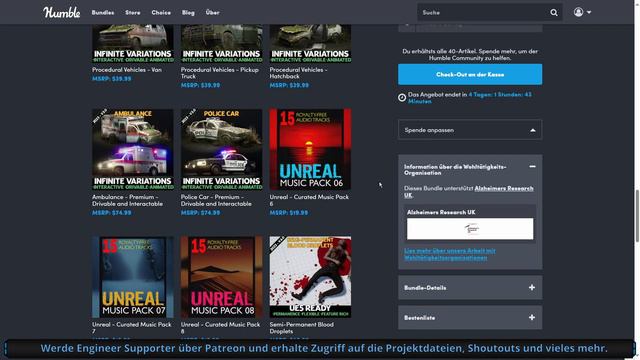640x360 pixels.
Task: Open Unreal Music Pack 06 thumbnail
Action: [x=310, y=149]
